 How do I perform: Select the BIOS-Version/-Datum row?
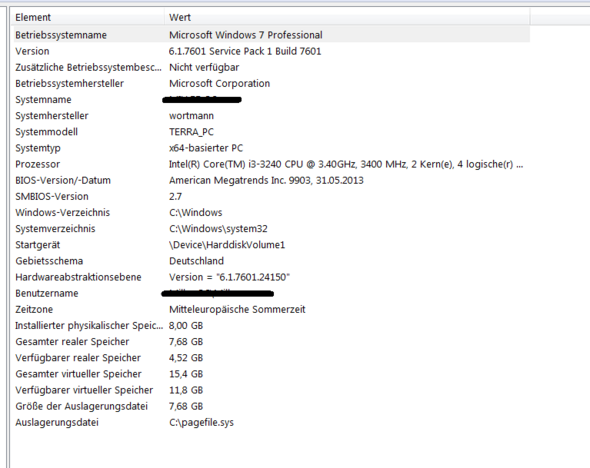point(271,181)
